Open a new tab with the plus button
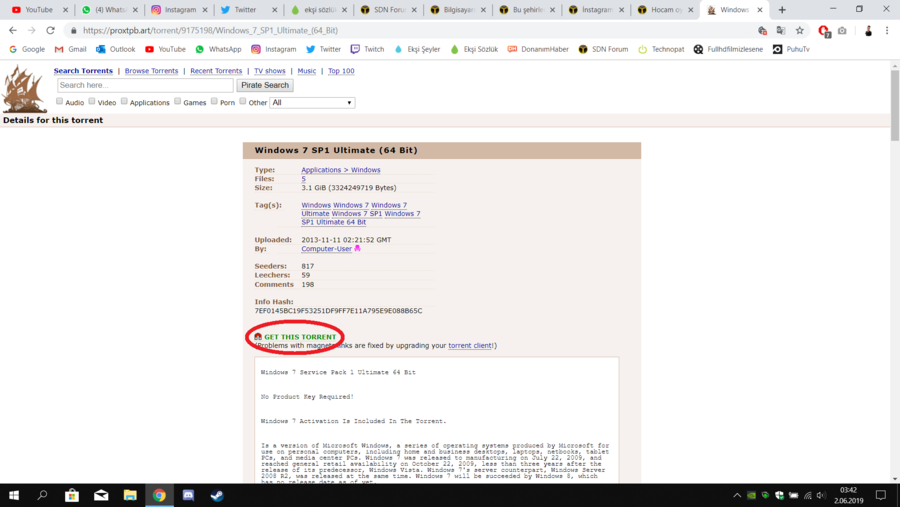The height and width of the screenshot is (507, 900). point(782,10)
